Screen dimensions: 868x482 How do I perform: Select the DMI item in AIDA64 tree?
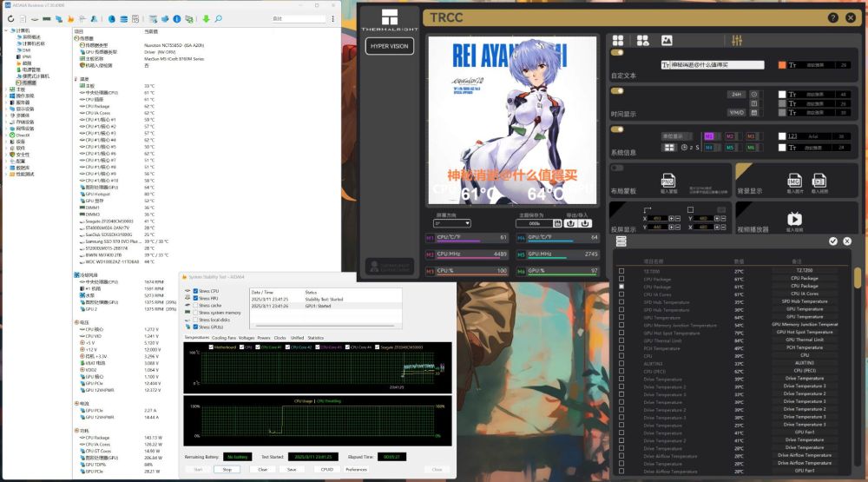coord(23,50)
